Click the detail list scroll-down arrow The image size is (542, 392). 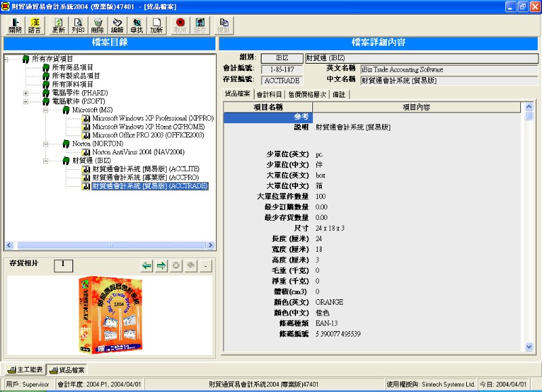coord(529,347)
